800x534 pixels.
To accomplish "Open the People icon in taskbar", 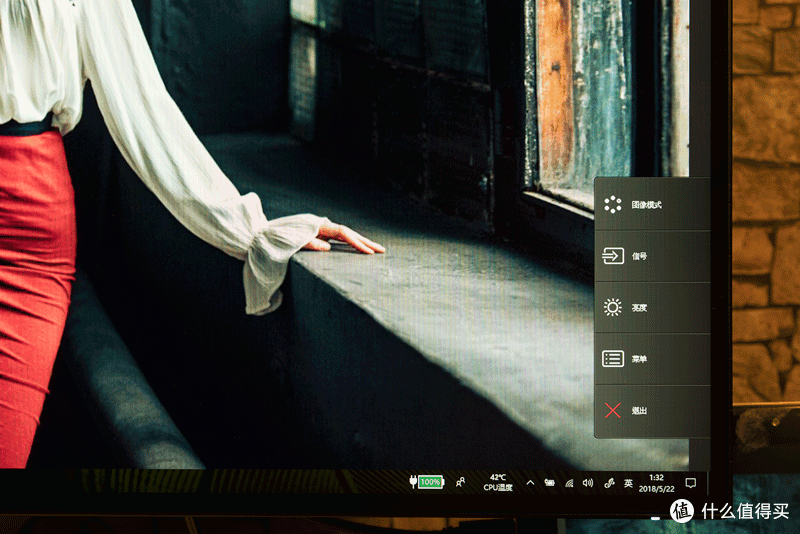I will [460, 482].
